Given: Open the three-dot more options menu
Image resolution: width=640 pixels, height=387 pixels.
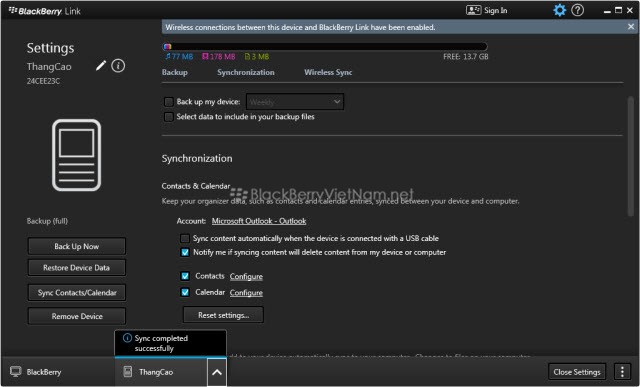Looking at the screenshot, I should (x=622, y=371).
